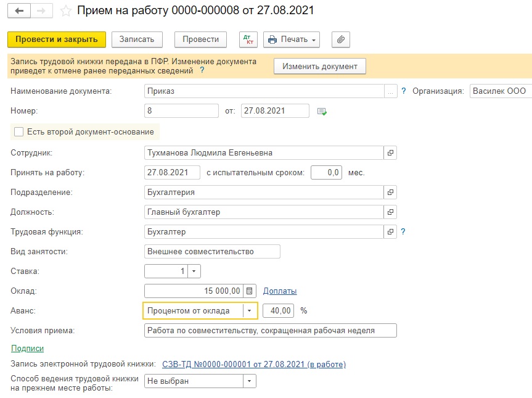Open calculator icon next to Оклад
532x398 pixels.
(x=250, y=291)
